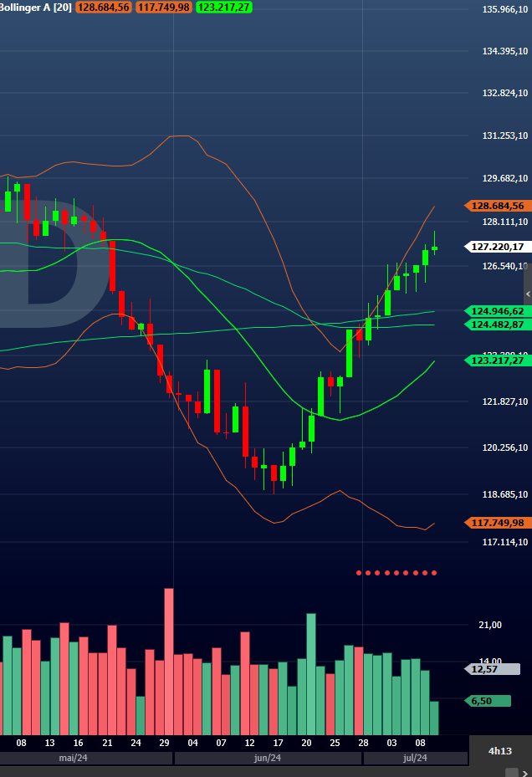Select the Bollinger A [20] indicator label
The image size is (532, 777).
click(36, 8)
